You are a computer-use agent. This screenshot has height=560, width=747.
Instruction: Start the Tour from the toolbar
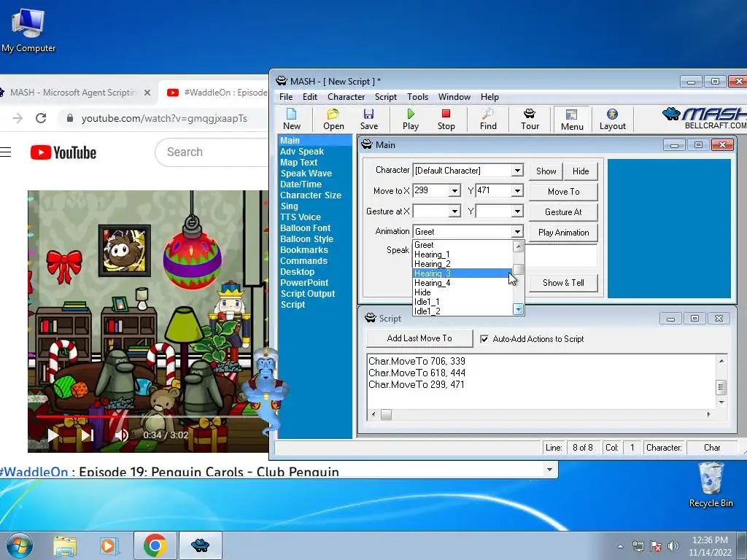point(530,119)
